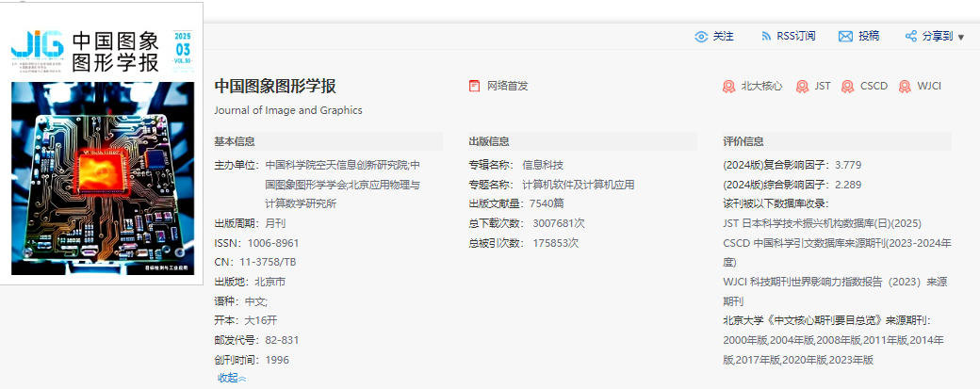The width and height of the screenshot is (980, 389).
Task: Click 开本 value 大16开
Action: click(260, 320)
